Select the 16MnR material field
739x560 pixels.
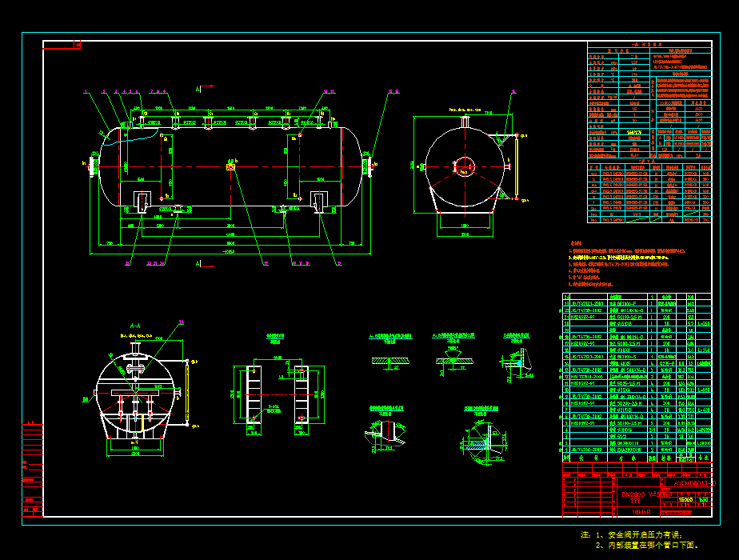641,511
